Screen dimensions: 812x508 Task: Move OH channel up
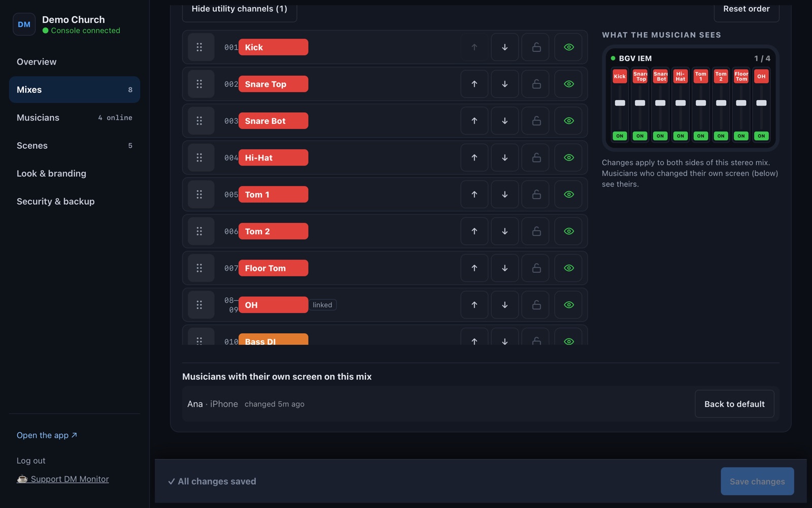[x=474, y=305]
